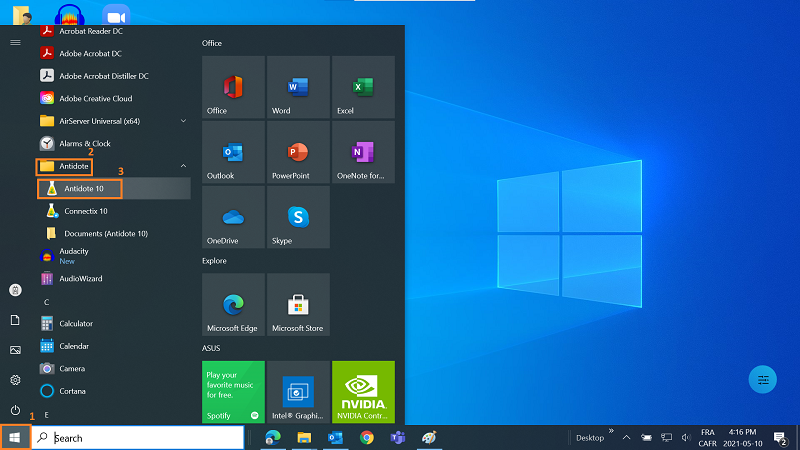Open the Microsoft Edge tile
The width and height of the screenshot is (800, 450).
233,305
